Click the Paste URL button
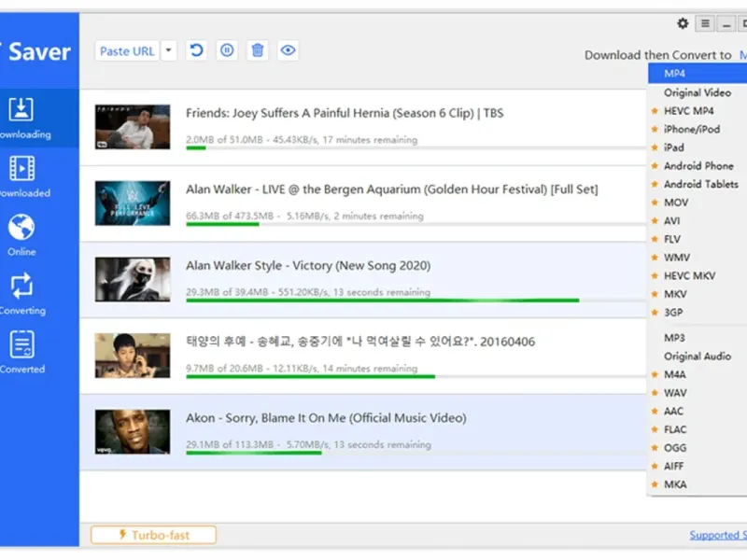 pyautogui.click(x=127, y=51)
